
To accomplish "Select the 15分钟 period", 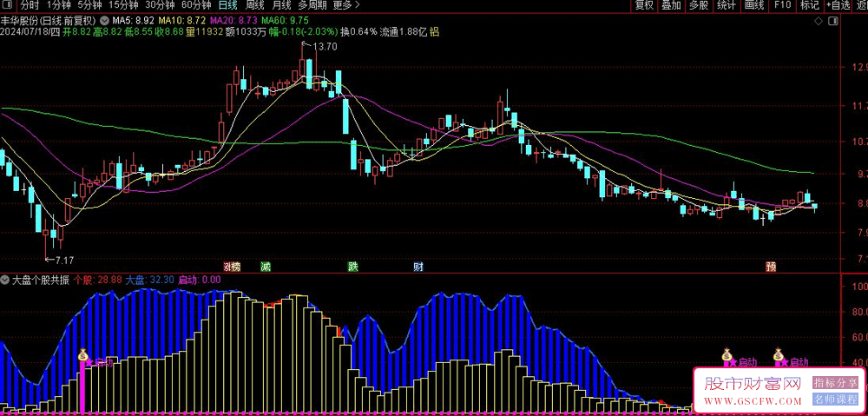I will 123,5.
